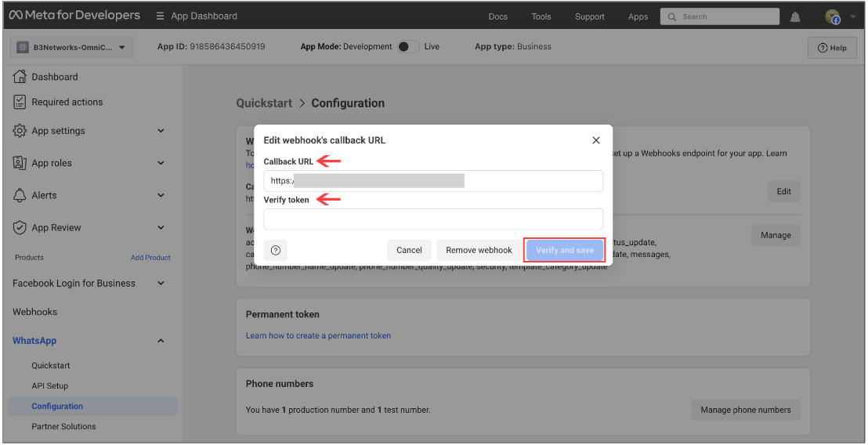Click the search magnifier icon

[672, 16]
